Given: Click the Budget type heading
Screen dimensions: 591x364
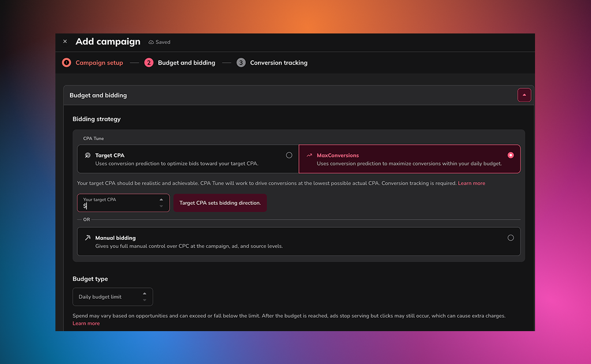Looking at the screenshot, I should tap(90, 279).
